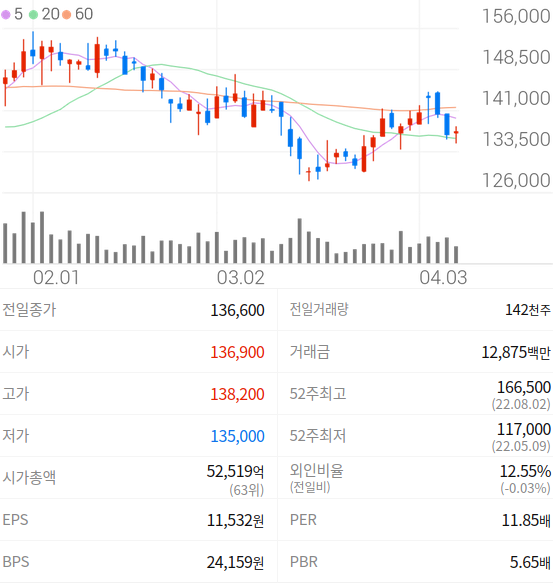Click the 고가 value 138,200
Image resolution: width=553 pixels, height=583 pixels.
tap(237, 394)
